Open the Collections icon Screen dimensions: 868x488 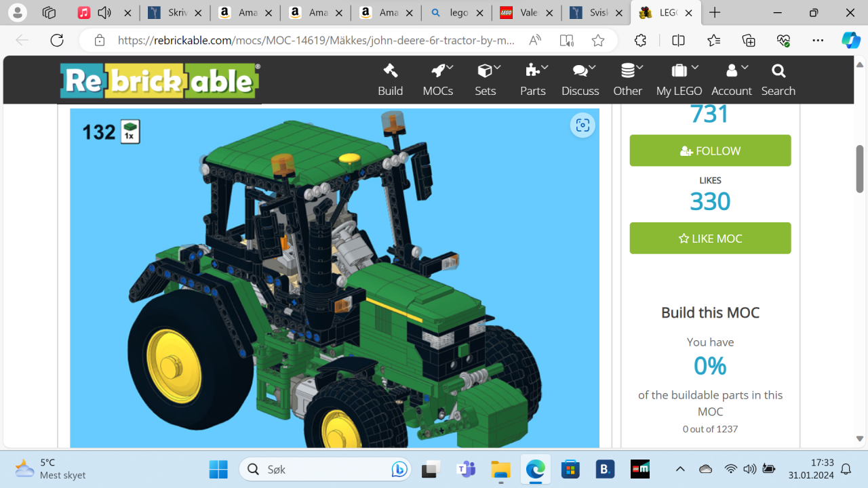tap(749, 41)
